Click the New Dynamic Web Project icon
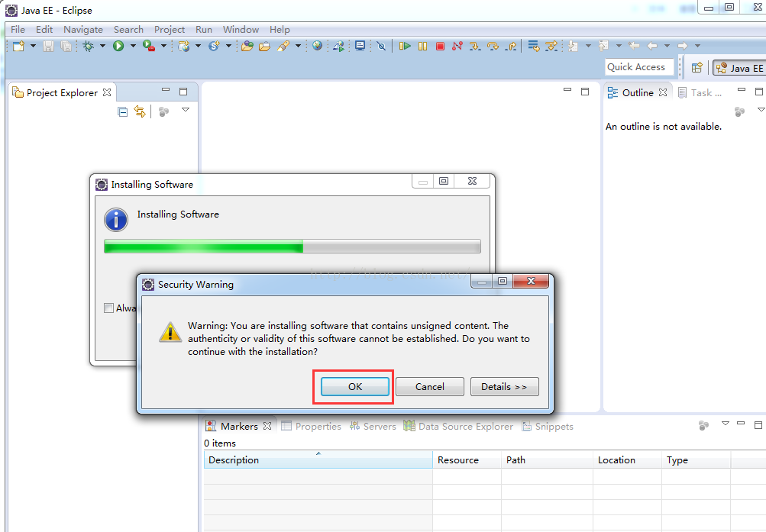 [x=184, y=47]
